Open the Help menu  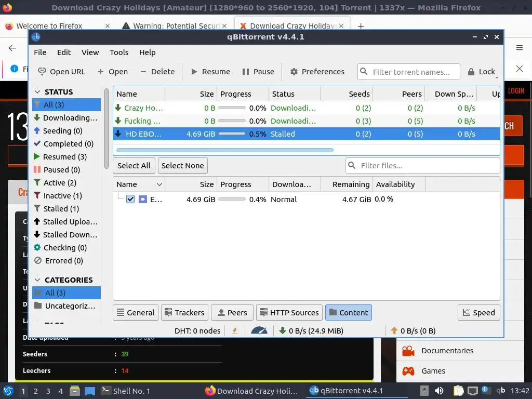[147, 52]
